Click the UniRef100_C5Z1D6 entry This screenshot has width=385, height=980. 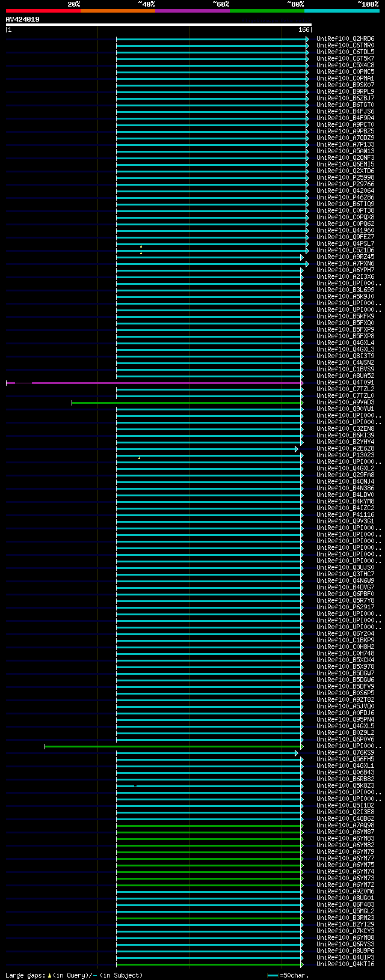pos(345,251)
